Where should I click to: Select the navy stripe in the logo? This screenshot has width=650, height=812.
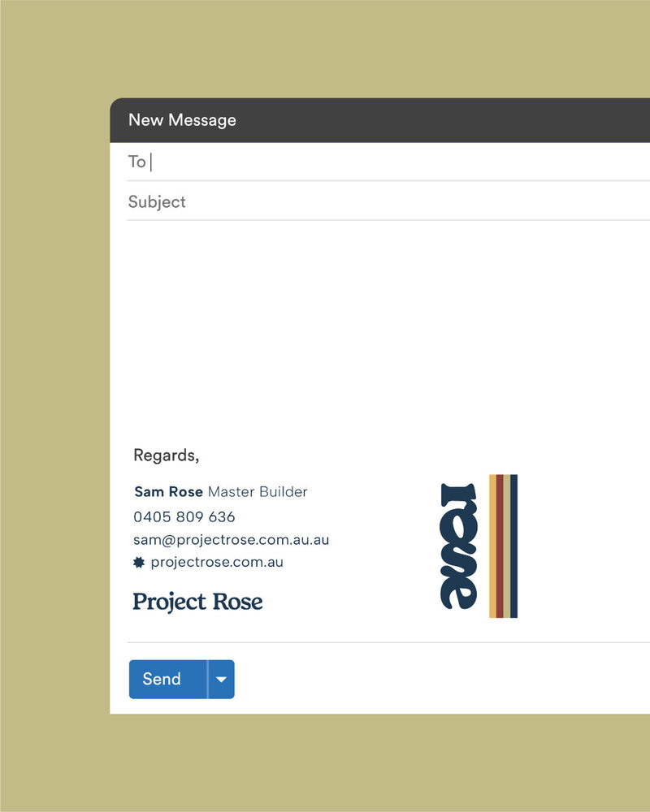click(513, 546)
